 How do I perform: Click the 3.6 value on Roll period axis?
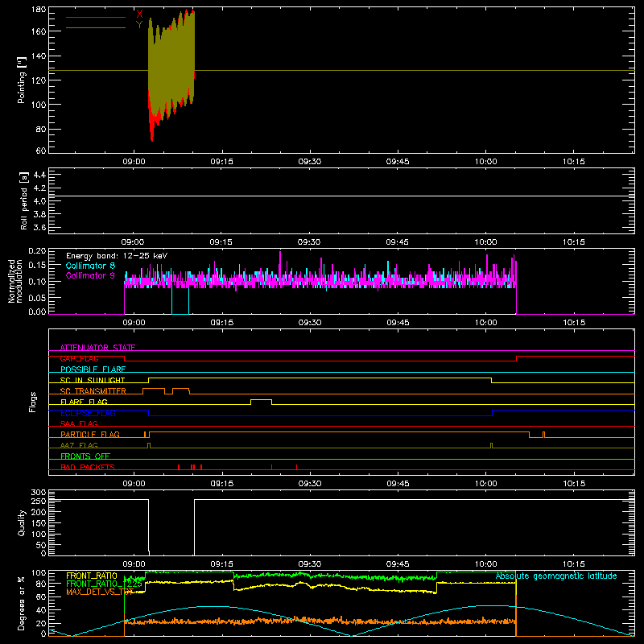point(39,227)
